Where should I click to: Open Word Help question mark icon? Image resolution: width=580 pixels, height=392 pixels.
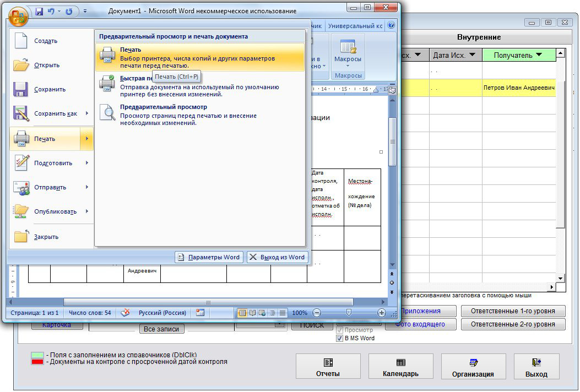391,25
